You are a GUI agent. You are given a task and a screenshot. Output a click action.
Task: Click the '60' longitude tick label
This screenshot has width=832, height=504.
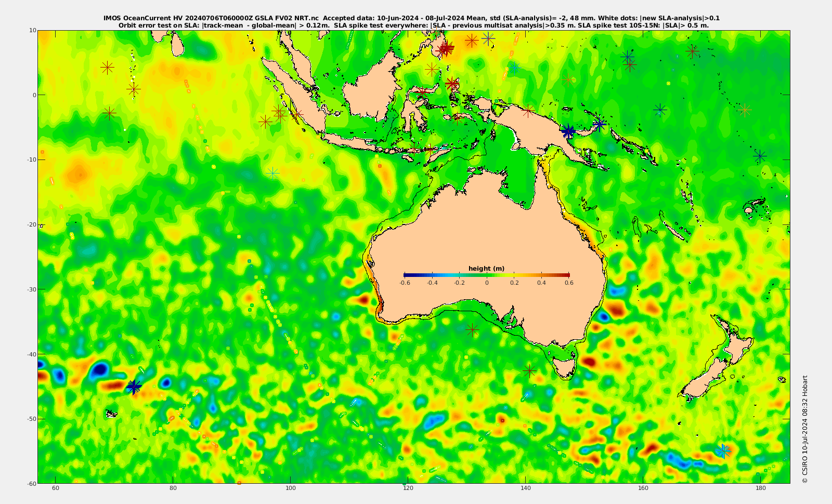click(56, 488)
